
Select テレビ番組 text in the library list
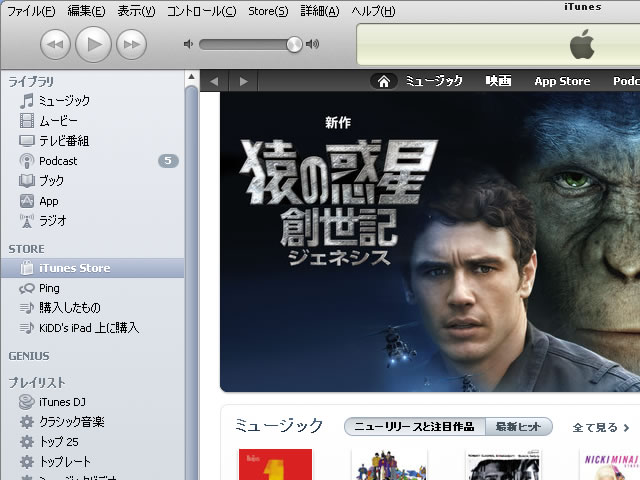pos(64,141)
